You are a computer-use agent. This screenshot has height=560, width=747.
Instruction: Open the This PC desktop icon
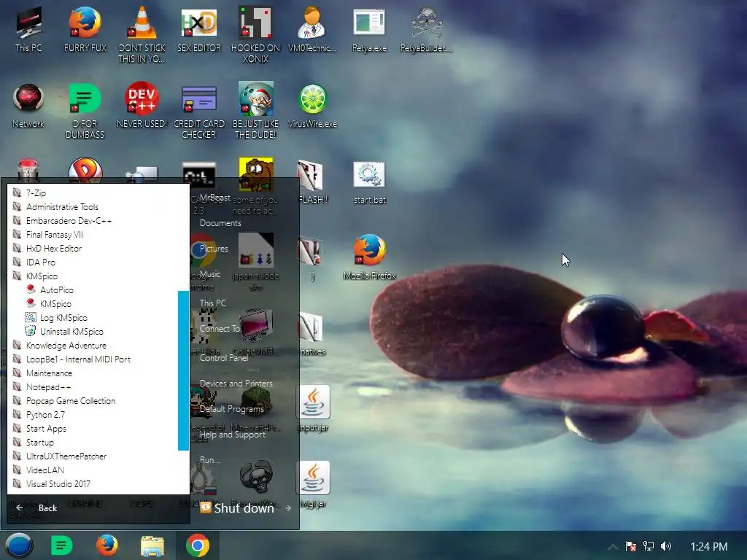[x=28, y=29]
